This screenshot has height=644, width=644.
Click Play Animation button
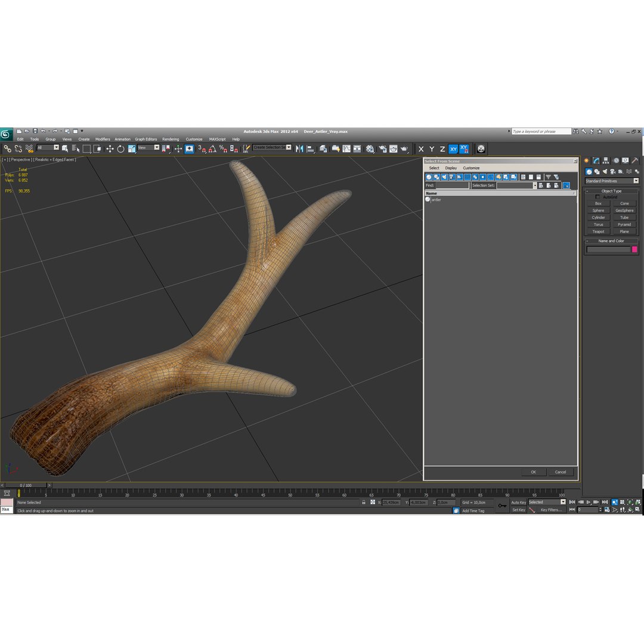(589, 502)
